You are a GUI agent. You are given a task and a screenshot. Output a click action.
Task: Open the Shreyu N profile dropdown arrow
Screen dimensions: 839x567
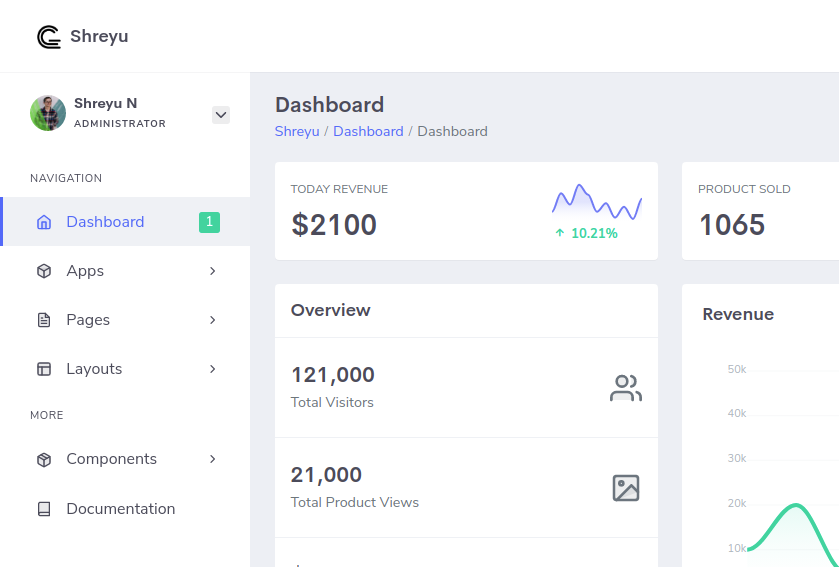(x=221, y=115)
